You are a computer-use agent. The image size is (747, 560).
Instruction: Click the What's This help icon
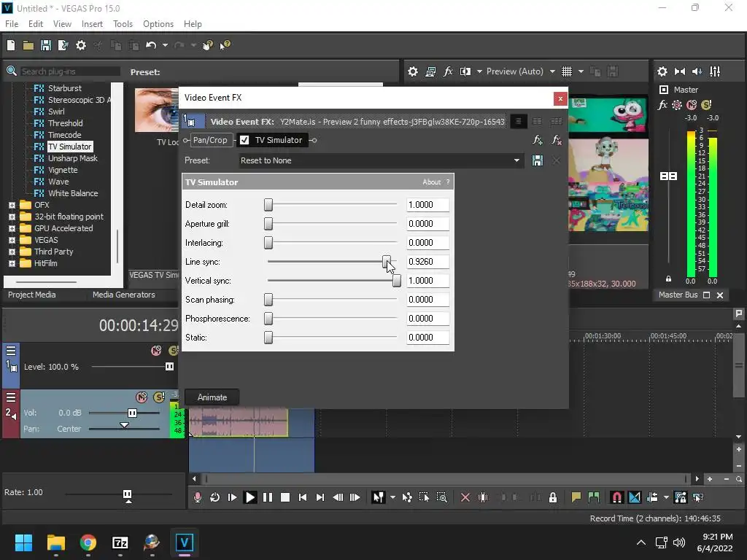click(225, 45)
